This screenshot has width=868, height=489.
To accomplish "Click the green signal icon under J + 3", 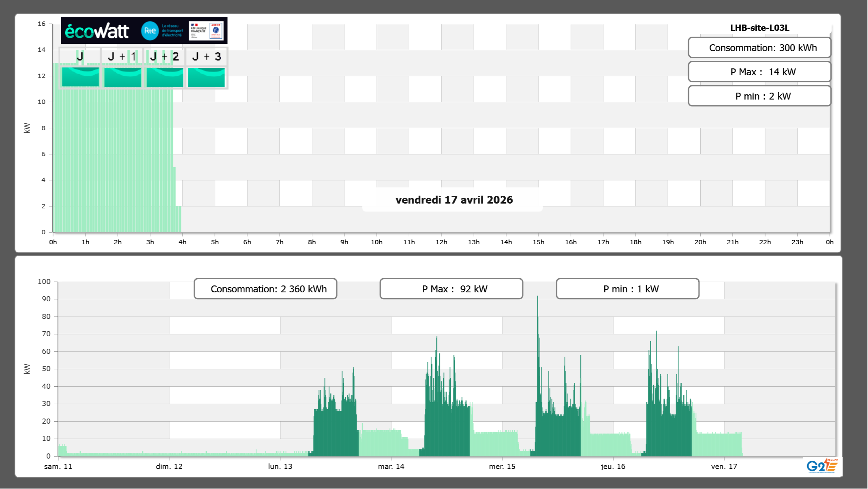I will pyautogui.click(x=206, y=77).
